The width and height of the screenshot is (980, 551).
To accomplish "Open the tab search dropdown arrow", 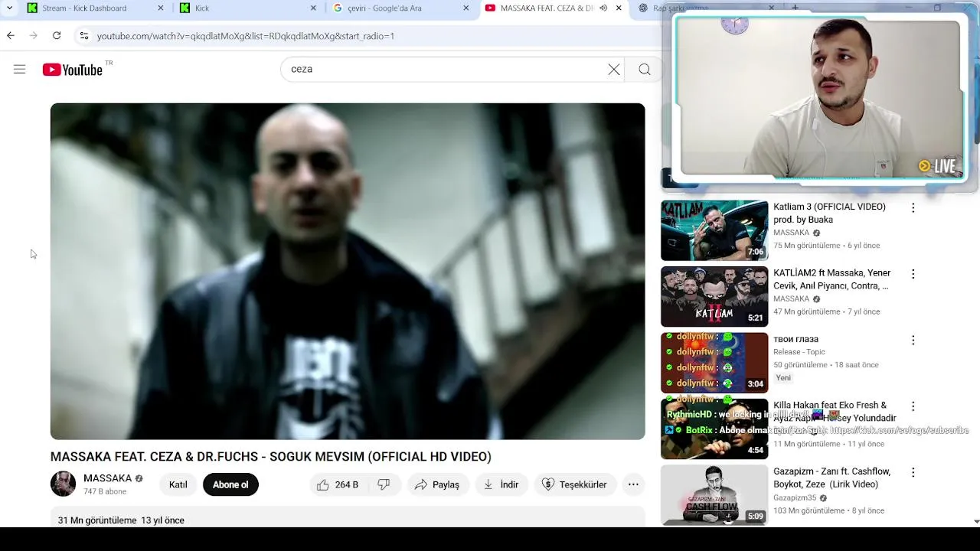I will click(x=9, y=8).
